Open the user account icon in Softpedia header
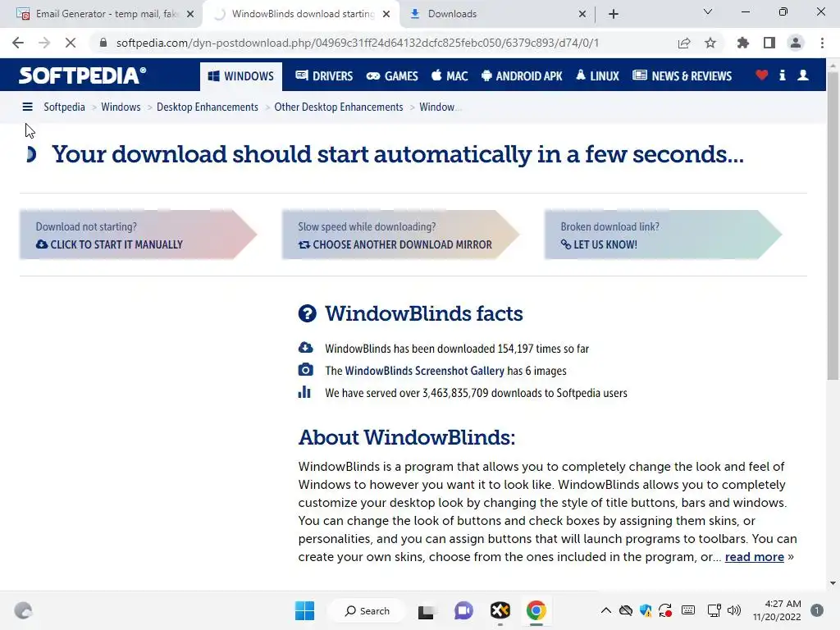This screenshot has width=840, height=630. (x=803, y=75)
